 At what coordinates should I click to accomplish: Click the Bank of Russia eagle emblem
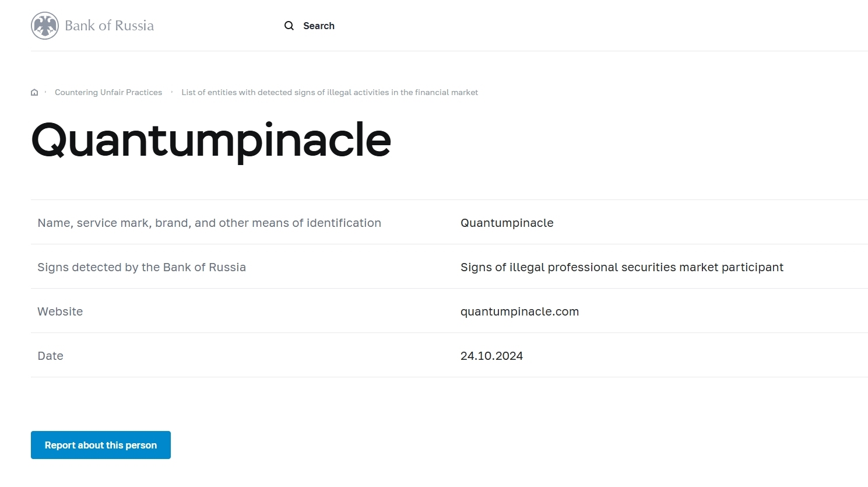click(45, 26)
